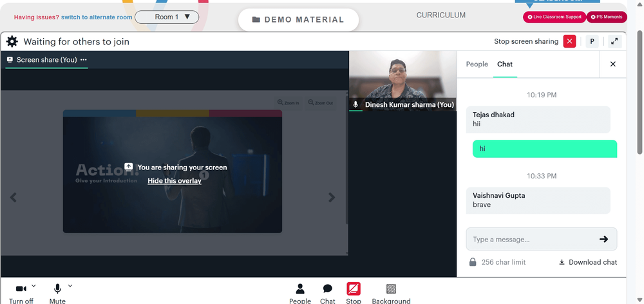Screen dimensions: 644x304
Task: Enter fullscreen with the expand arrows icon
Action: [x=614, y=41]
